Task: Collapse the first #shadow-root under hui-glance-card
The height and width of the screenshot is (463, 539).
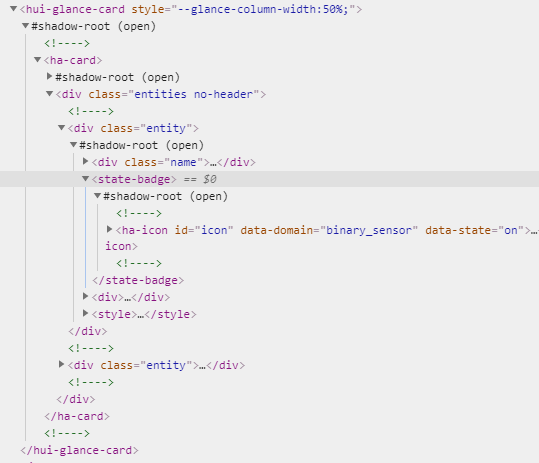Action: click(x=25, y=25)
